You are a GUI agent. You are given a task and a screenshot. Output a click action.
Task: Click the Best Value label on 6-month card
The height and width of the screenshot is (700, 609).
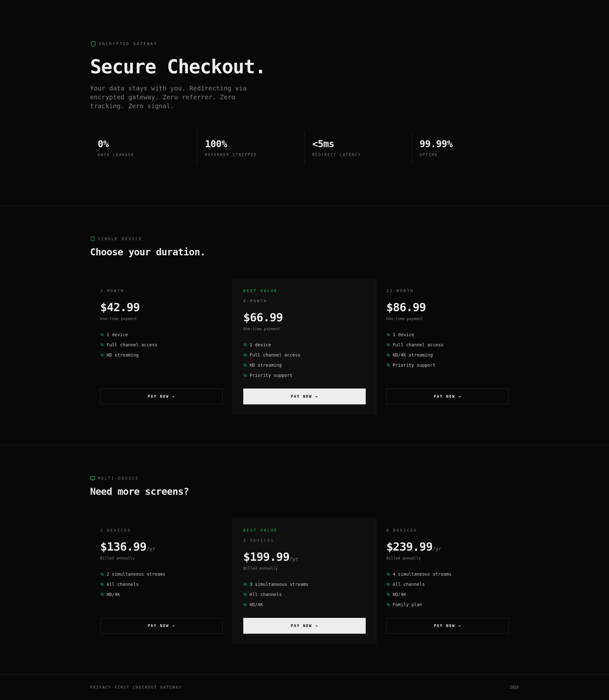click(260, 291)
